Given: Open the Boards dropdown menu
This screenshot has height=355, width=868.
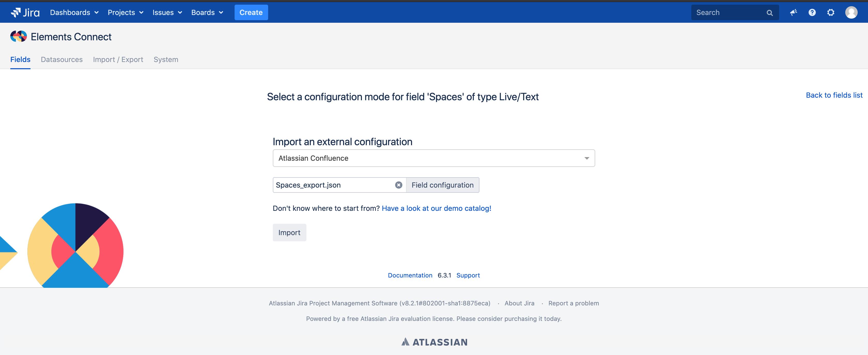Looking at the screenshot, I should [207, 12].
